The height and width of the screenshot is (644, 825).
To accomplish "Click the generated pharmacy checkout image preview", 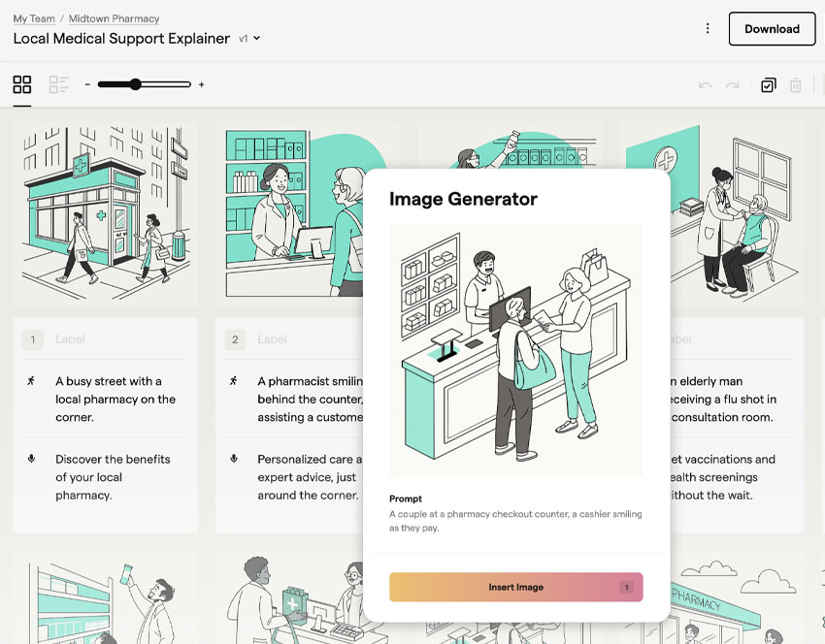I will (x=515, y=349).
